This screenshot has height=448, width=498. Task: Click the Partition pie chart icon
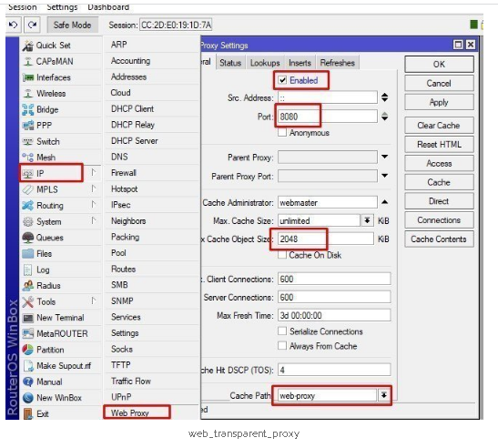coord(28,350)
